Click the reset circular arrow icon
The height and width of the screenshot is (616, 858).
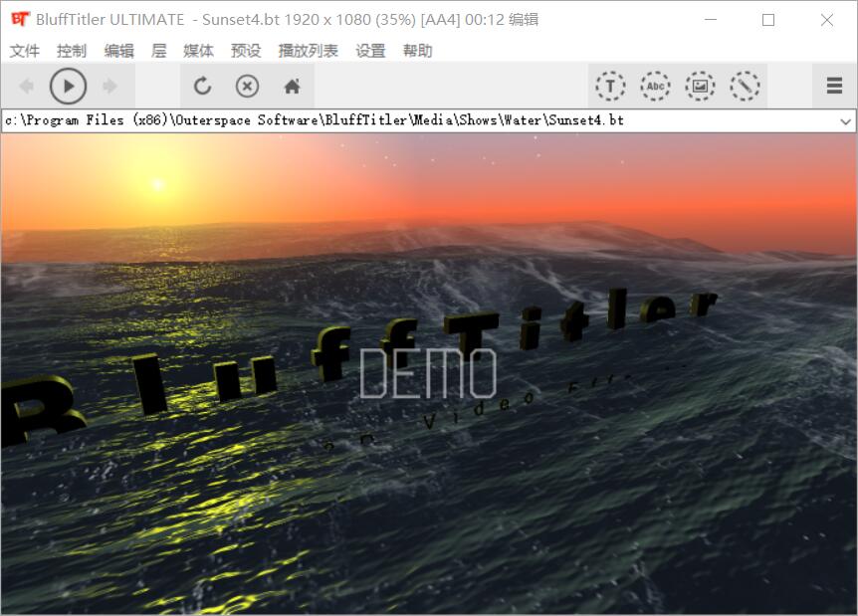coord(202,86)
